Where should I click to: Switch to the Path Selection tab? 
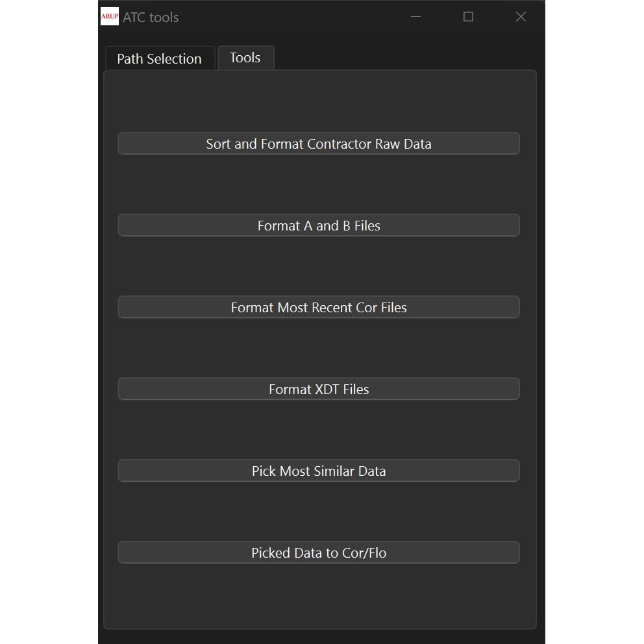tap(159, 58)
